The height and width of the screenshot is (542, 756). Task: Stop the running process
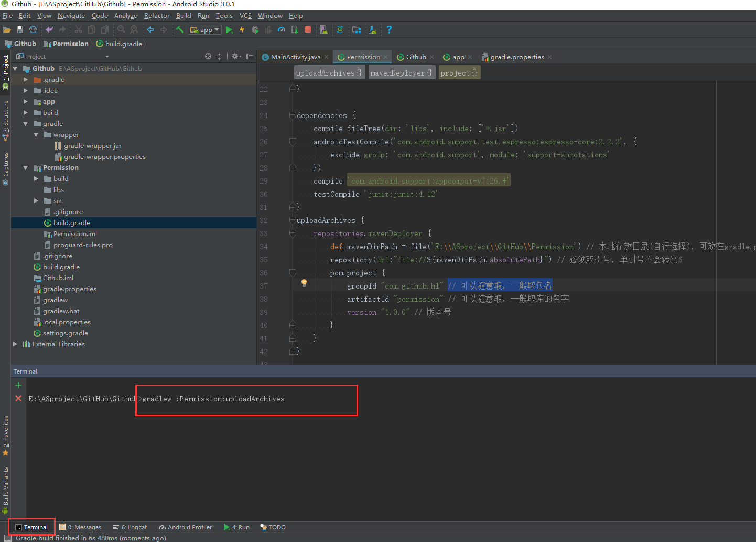(x=308, y=30)
